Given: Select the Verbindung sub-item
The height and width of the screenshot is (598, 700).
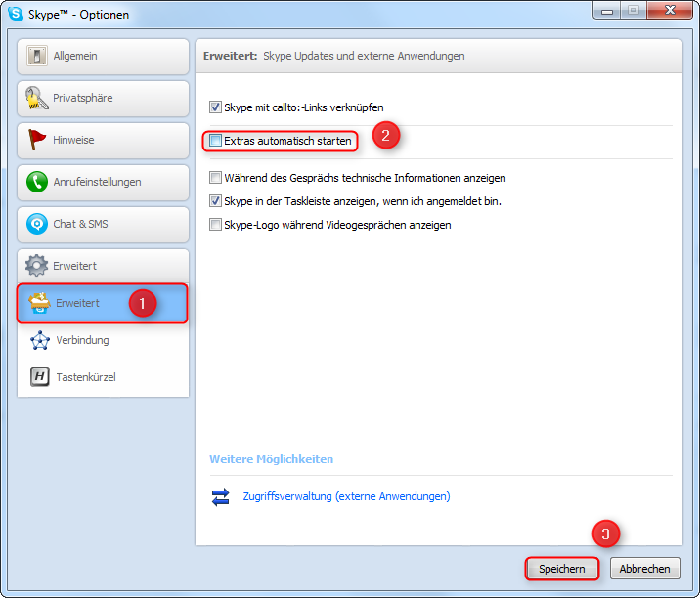Looking at the screenshot, I should 103,340.
